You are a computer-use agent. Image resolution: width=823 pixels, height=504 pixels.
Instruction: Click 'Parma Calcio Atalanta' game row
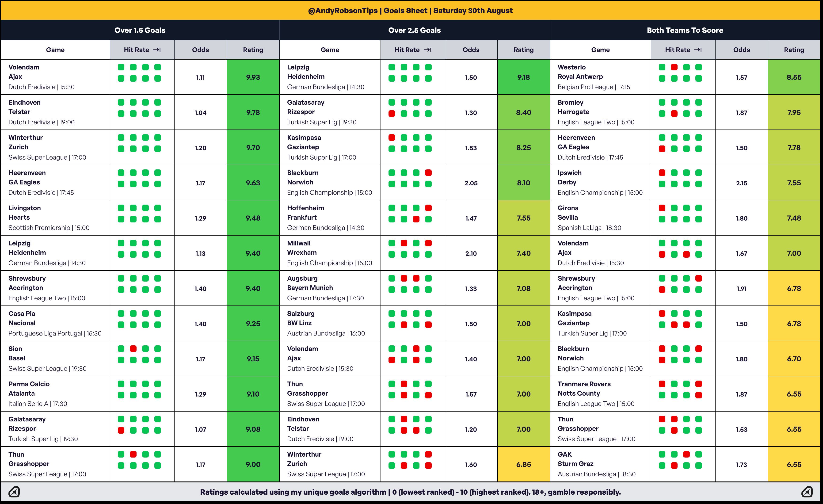55,394
